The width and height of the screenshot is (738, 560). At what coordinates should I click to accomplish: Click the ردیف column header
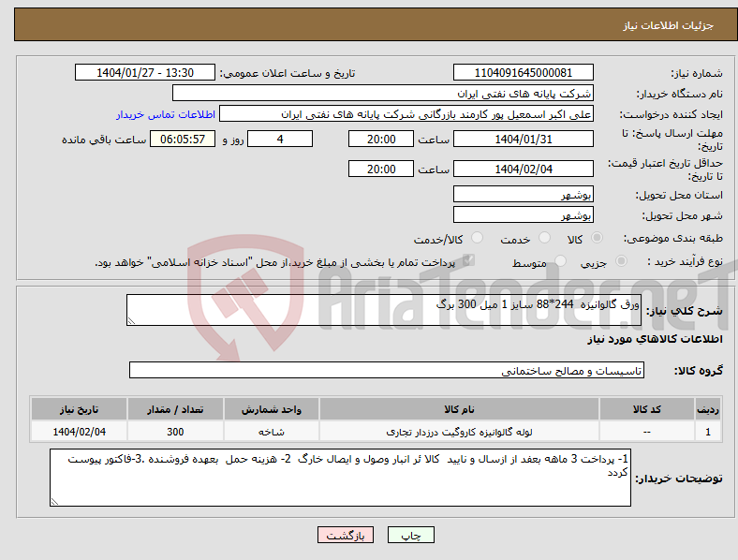point(708,409)
